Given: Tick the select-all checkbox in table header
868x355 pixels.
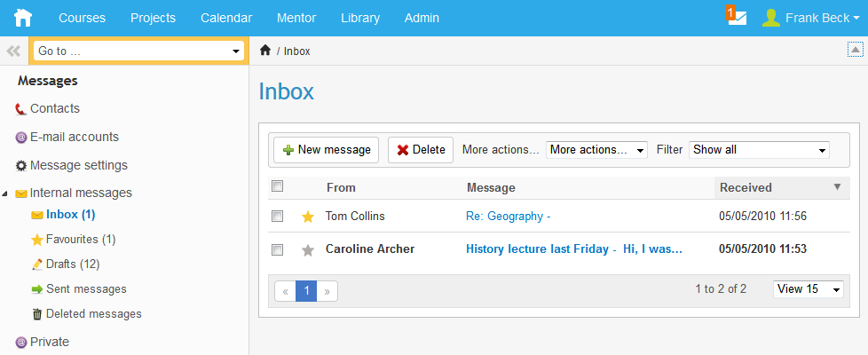Looking at the screenshot, I should pyautogui.click(x=278, y=187).
